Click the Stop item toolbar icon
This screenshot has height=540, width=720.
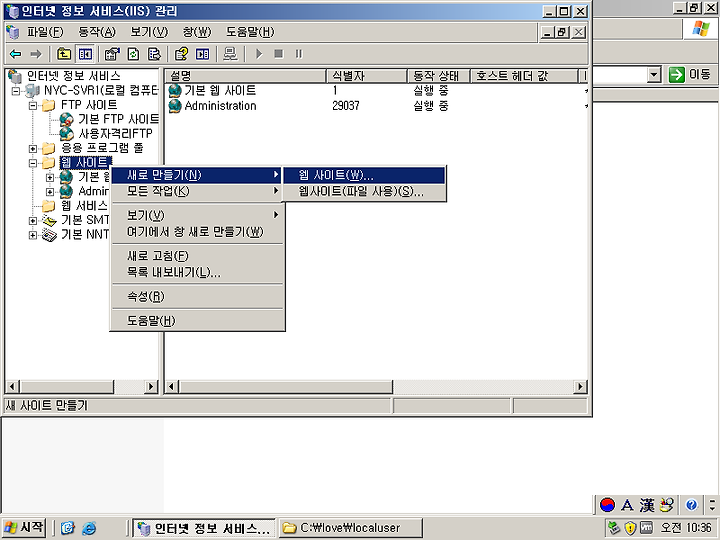(279, 54)
